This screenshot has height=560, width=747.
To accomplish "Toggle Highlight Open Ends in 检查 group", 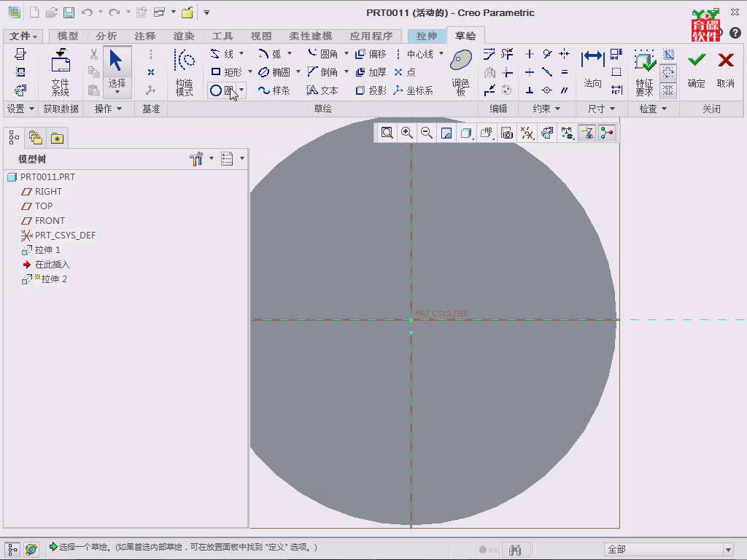I will pyautogui.click(x=668, y=72).
